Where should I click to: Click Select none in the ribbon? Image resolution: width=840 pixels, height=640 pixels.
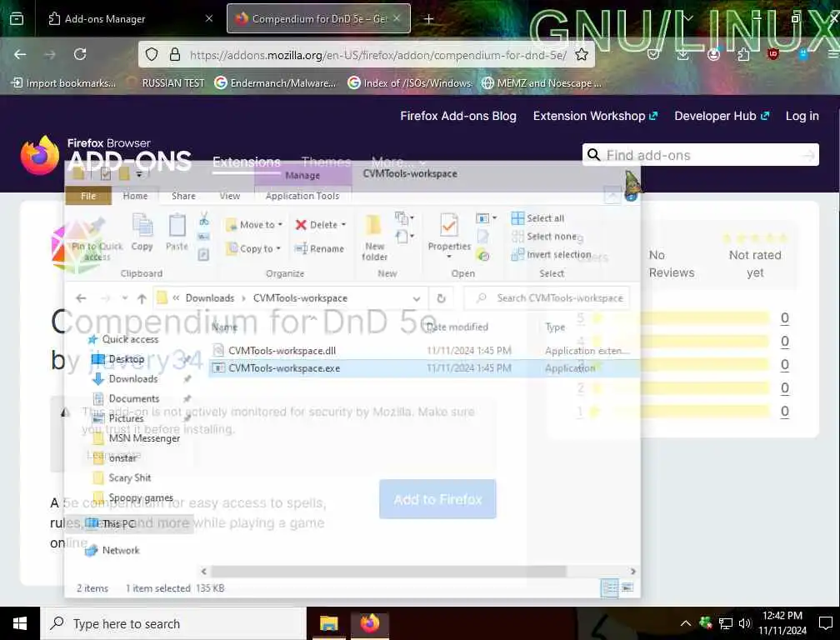tap(544, 236)
